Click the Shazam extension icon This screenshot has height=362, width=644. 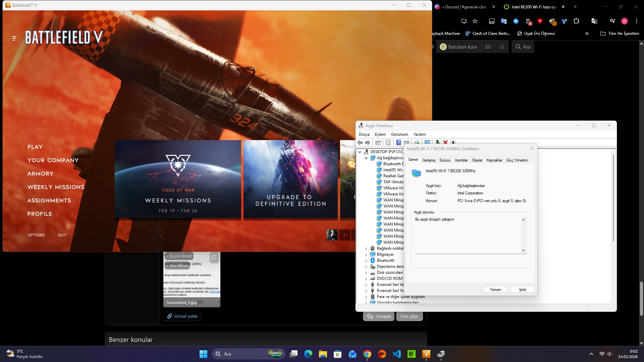pos(516,21)
